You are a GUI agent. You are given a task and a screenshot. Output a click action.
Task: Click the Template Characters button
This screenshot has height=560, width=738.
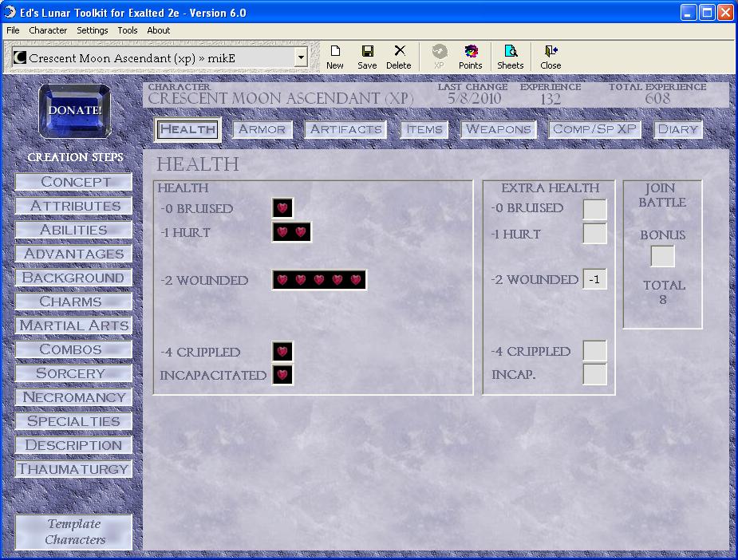coord(74,532)
